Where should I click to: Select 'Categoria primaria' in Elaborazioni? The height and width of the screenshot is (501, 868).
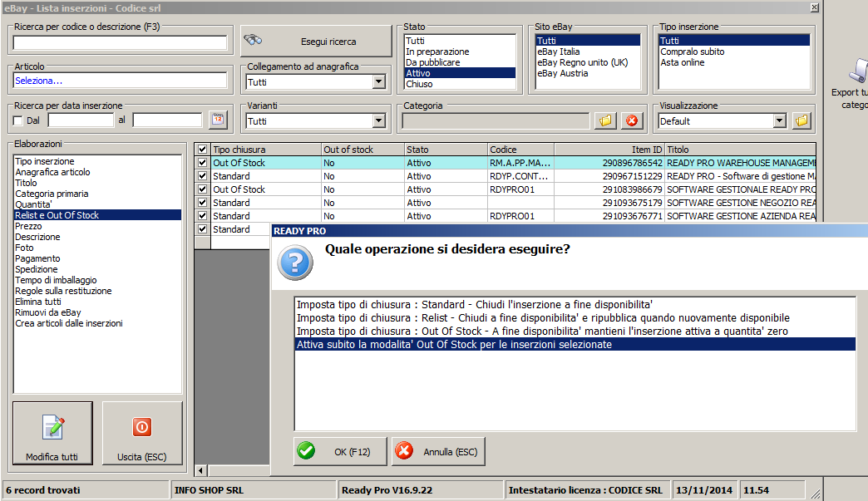(x=52, y=194)
